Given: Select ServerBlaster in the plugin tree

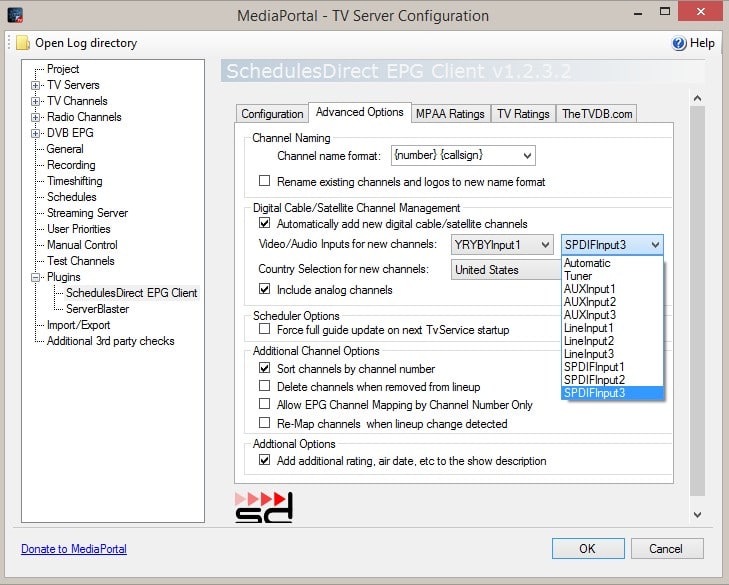Looking at the screenshot, I should click(x=97, y=309).
